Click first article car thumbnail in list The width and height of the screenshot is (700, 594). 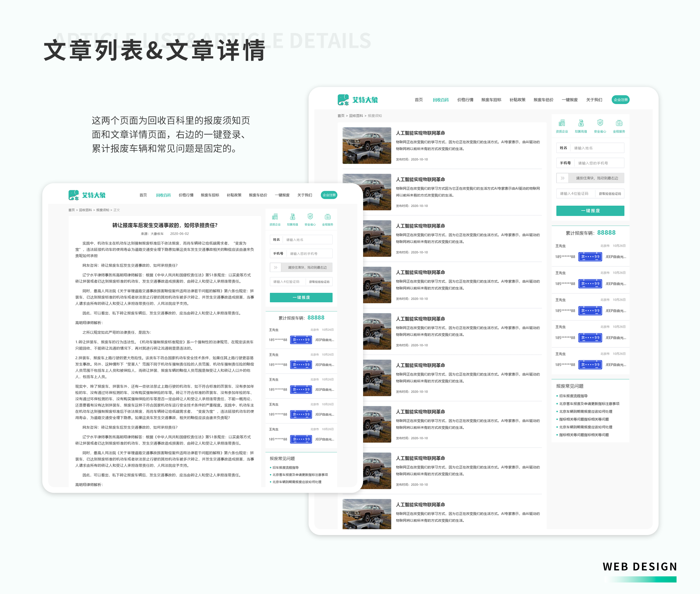(x=367, y=146)
